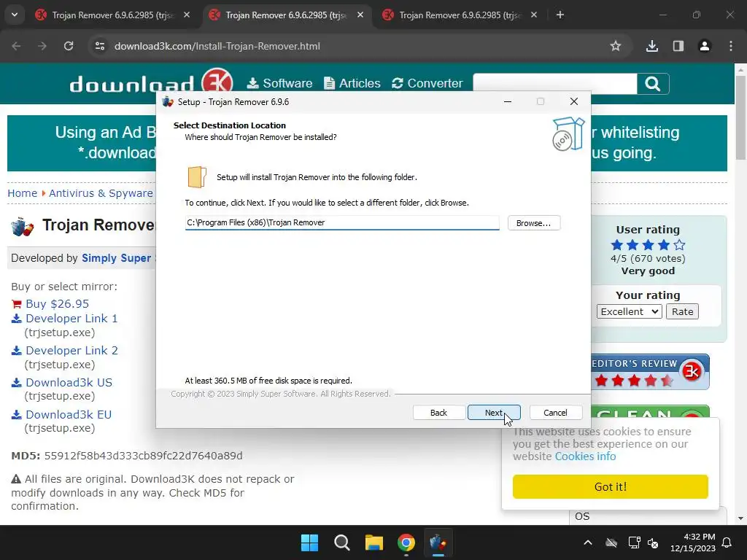Click the setup window title icon
Viewport: 747px width, 560px height.
tap(167, 102)
